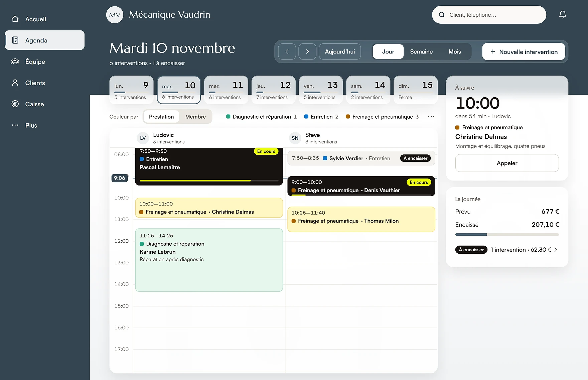Click the Clients person icon
Screen dimensions: 588x380
pyautogui.click(x=15, y=83)
